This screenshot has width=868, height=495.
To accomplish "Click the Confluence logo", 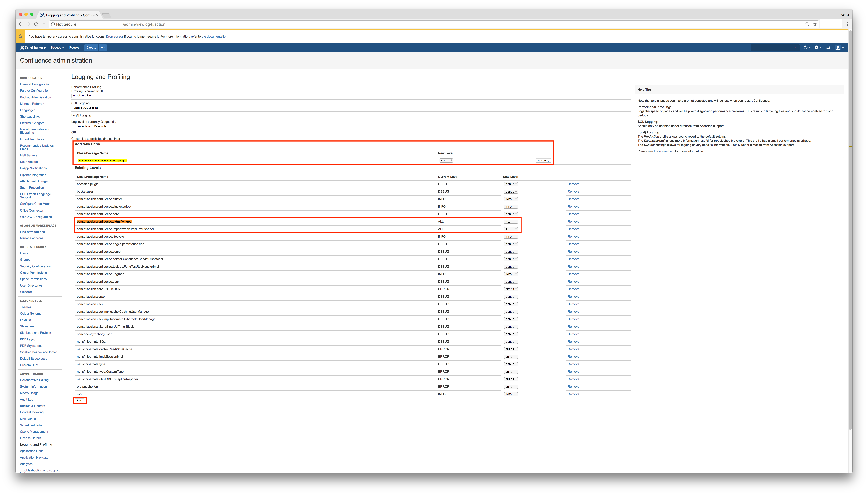I will click(33, 48).
